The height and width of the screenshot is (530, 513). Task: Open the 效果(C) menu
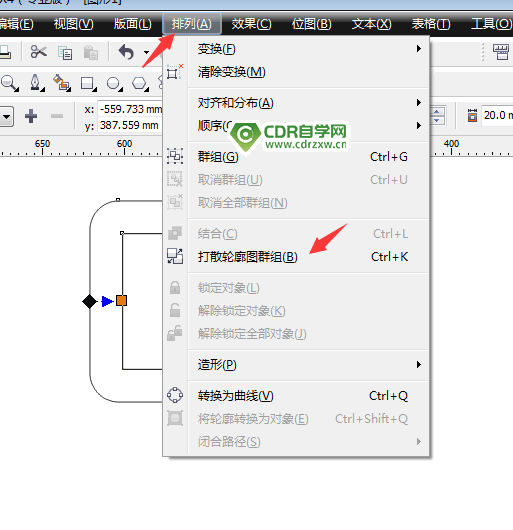tap(251, 24)
